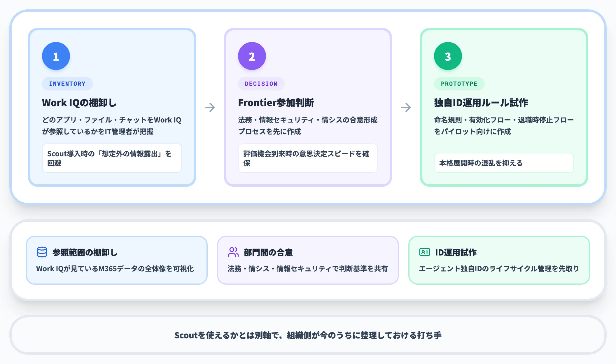616x364 pixels.
Task: Click text 法務・情シス・情報セキュリティで判断基準を共有
Action: (x=308, y=269)
